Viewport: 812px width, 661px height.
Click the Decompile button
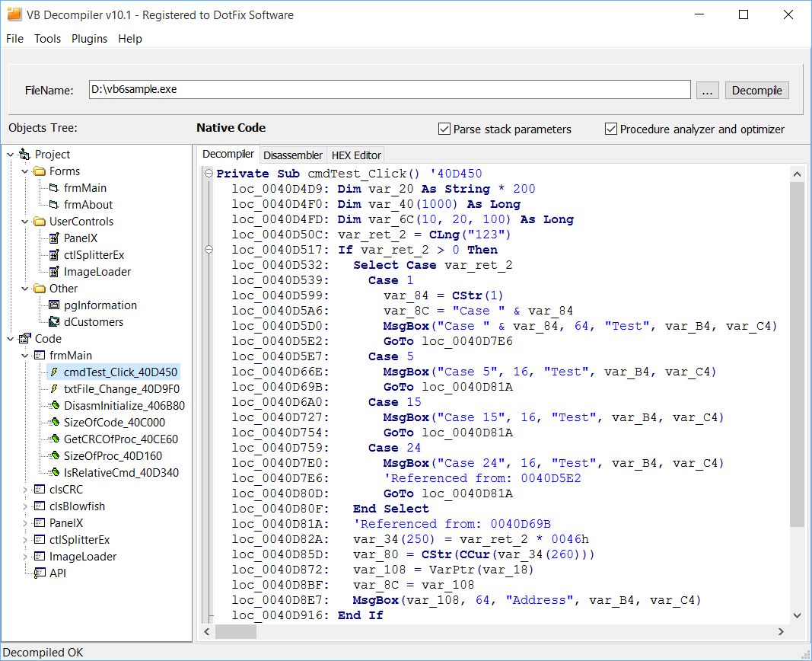[756, 90]
